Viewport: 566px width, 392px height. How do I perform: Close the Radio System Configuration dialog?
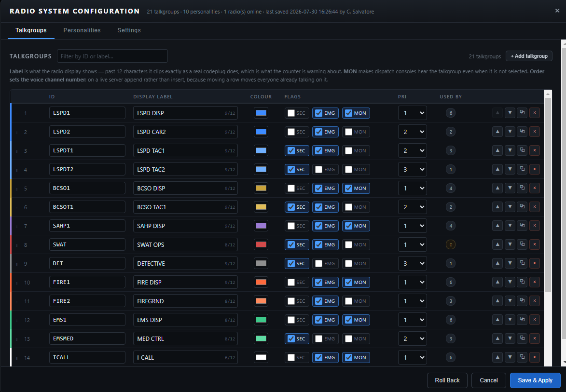557,11
